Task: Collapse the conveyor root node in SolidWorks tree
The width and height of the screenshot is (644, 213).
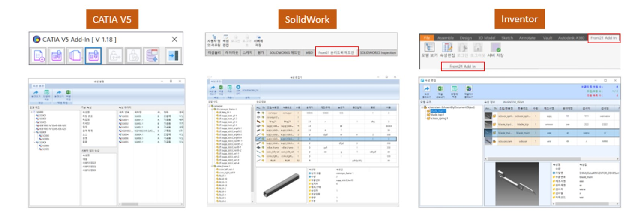Action: tap(210, 106)
